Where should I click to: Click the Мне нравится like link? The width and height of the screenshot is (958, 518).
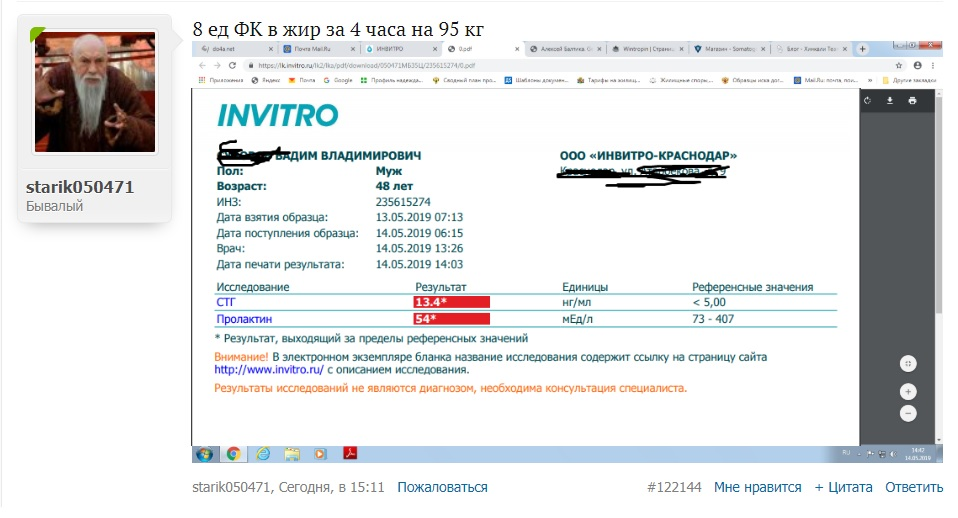(x=757, y=487)
